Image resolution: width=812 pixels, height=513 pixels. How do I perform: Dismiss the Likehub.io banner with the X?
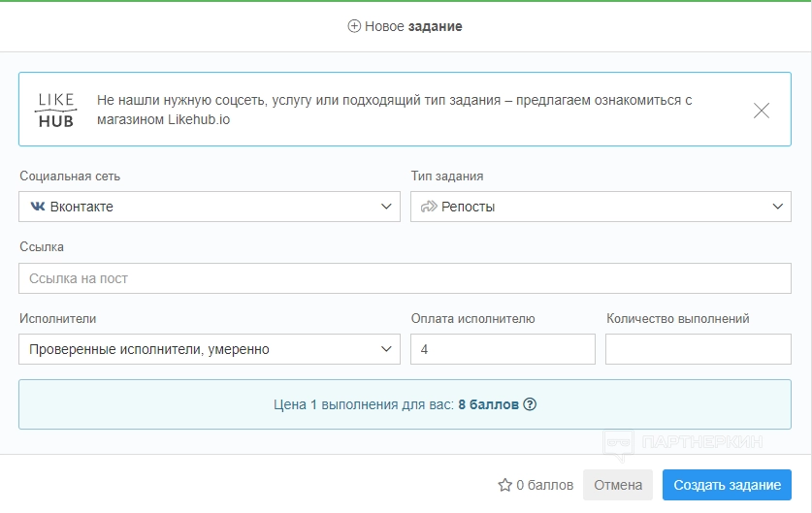[762, 110]
